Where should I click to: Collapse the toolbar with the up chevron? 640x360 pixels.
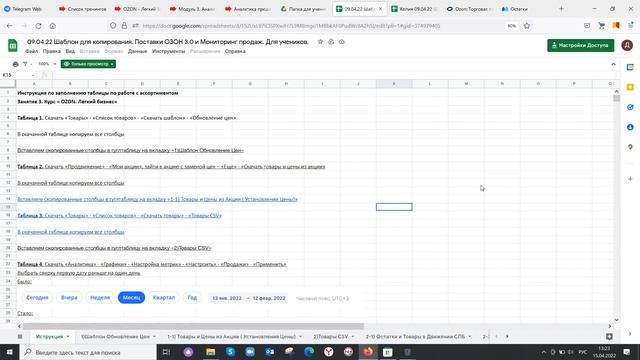(x=613, y=64)
